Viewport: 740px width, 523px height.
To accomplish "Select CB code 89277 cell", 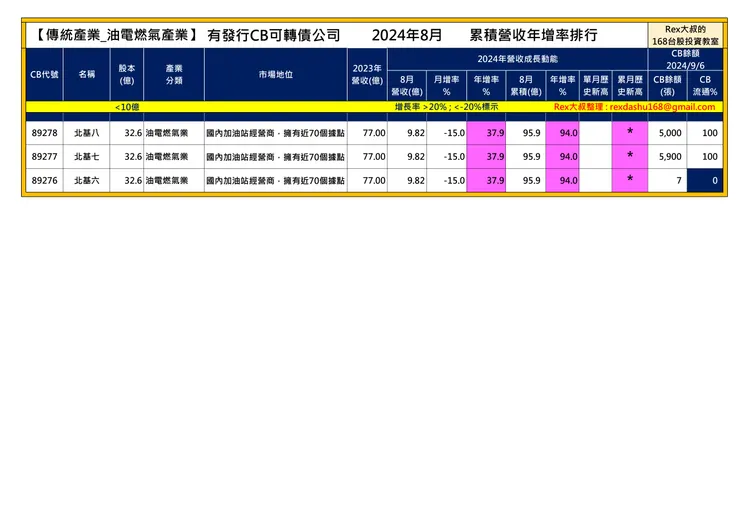I will [x=44, y=157].
